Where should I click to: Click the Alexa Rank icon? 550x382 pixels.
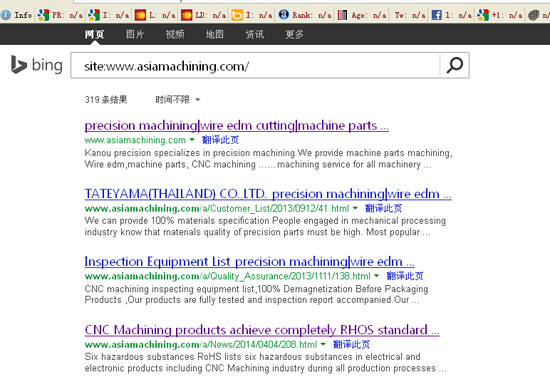pyautogui.click(x=283, y=15)
